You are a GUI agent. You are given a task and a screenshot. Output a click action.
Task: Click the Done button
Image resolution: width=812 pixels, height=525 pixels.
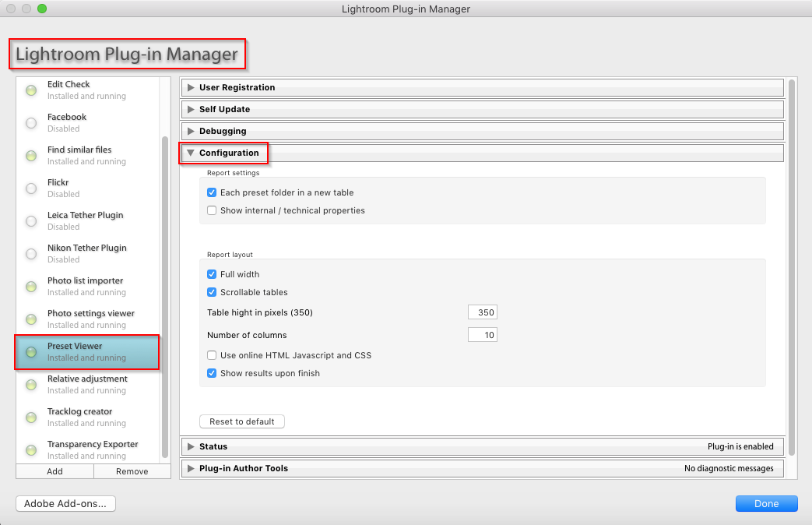[766, 504]
